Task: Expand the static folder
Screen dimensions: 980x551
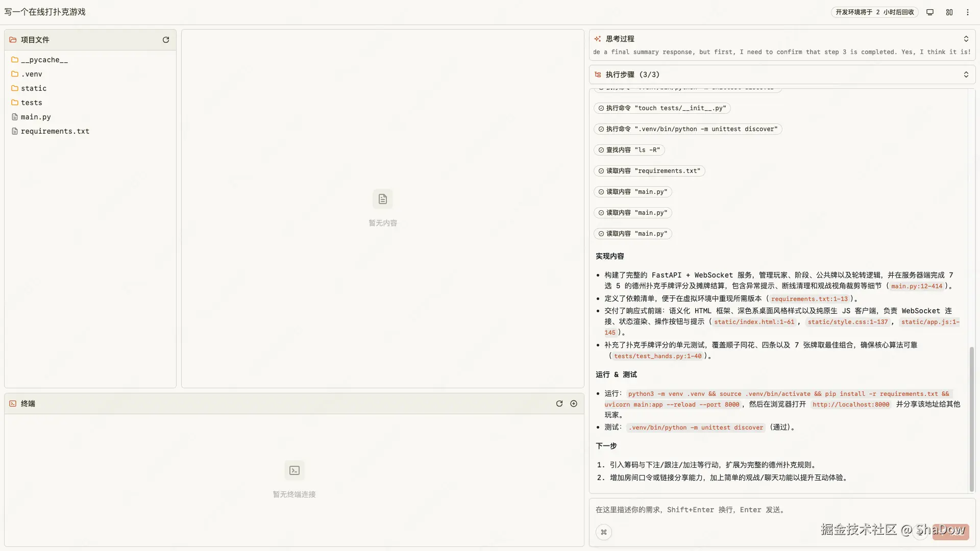Action: [x=34, y=88]
